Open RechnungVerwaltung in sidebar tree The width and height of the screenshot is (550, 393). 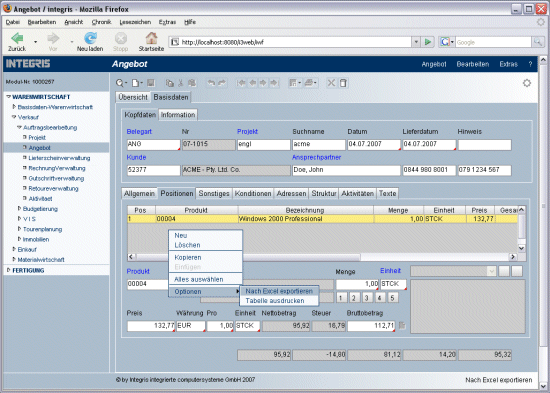57,168
